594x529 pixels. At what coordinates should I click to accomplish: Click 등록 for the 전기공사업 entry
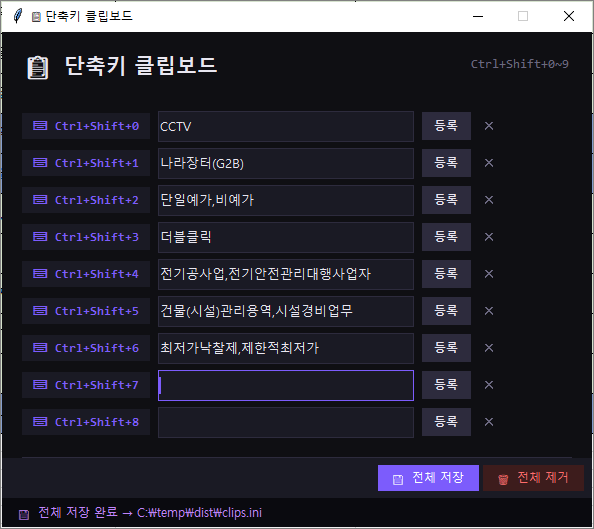(446, 274)
